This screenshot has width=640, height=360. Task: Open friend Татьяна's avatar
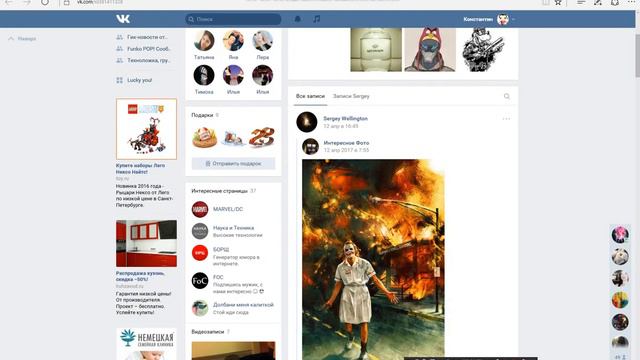pos(204,40)
